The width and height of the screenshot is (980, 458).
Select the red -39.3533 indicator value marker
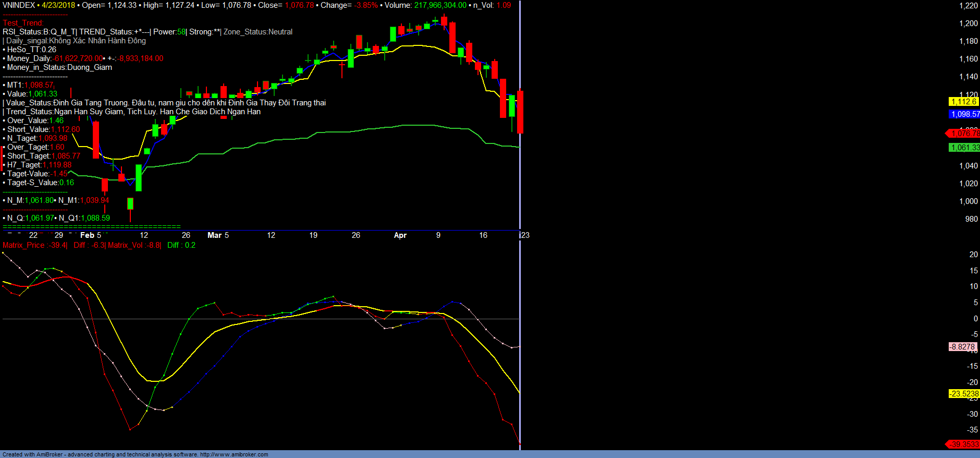(x=964, y=444)
